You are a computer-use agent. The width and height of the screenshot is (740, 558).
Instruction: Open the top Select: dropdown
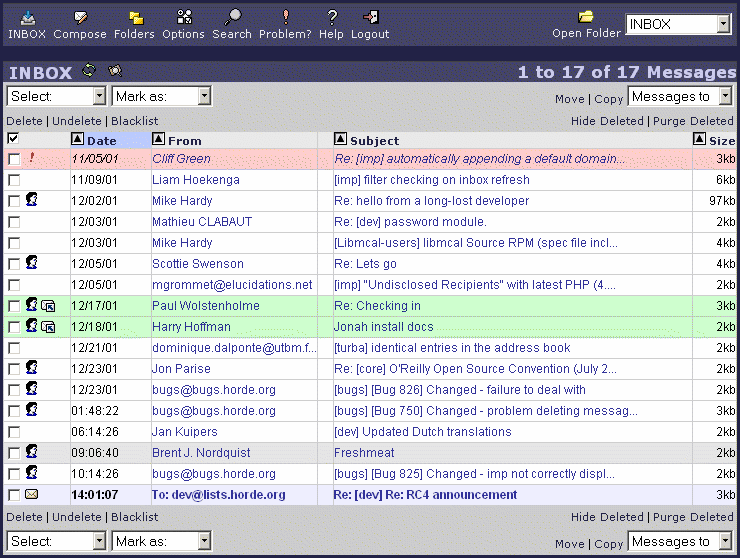[56, 96]
